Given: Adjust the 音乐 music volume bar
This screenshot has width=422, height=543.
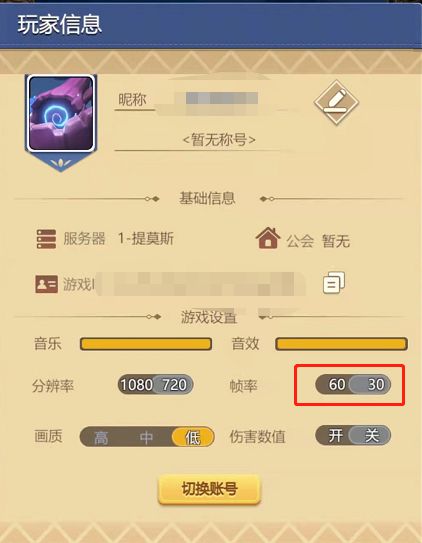Looking at the screenshot, I should pos(146,344).
